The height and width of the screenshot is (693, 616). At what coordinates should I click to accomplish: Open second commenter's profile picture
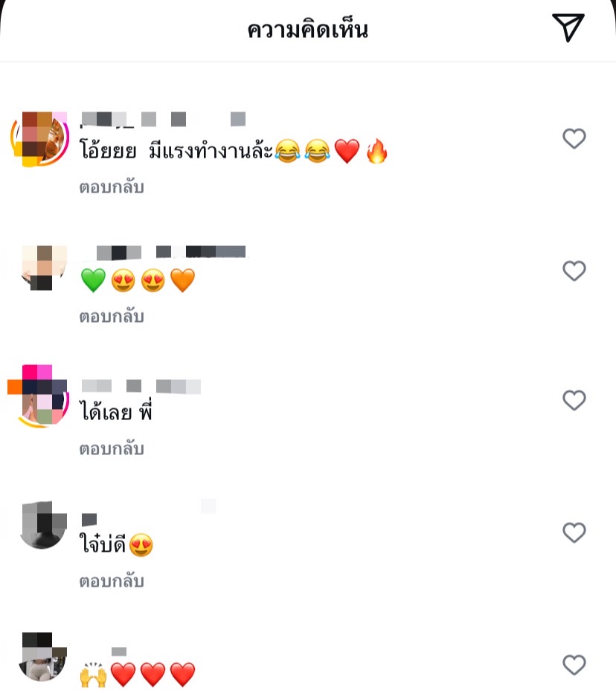(x=44, y=268)
